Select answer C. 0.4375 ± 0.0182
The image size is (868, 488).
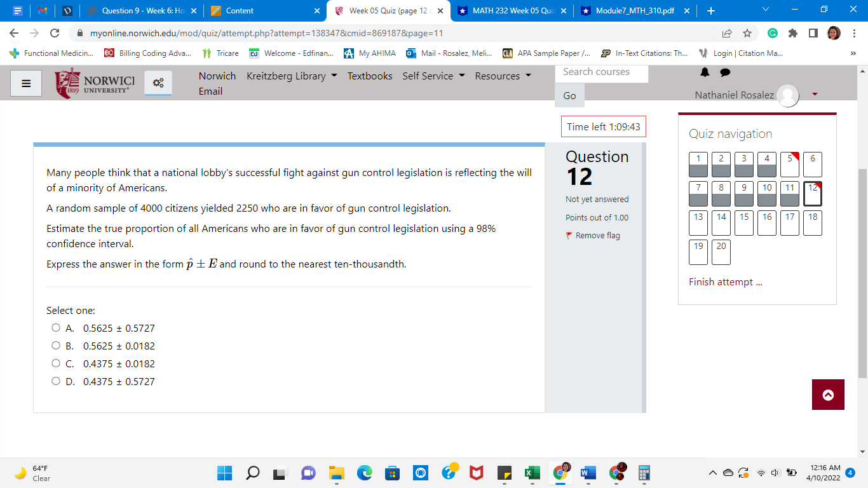[x=56, y=364]
